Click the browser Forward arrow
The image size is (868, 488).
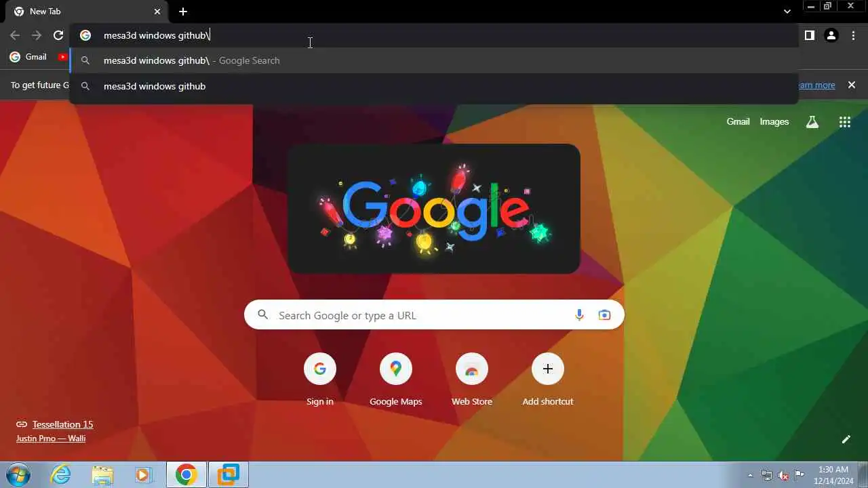(x=37, y=35)
